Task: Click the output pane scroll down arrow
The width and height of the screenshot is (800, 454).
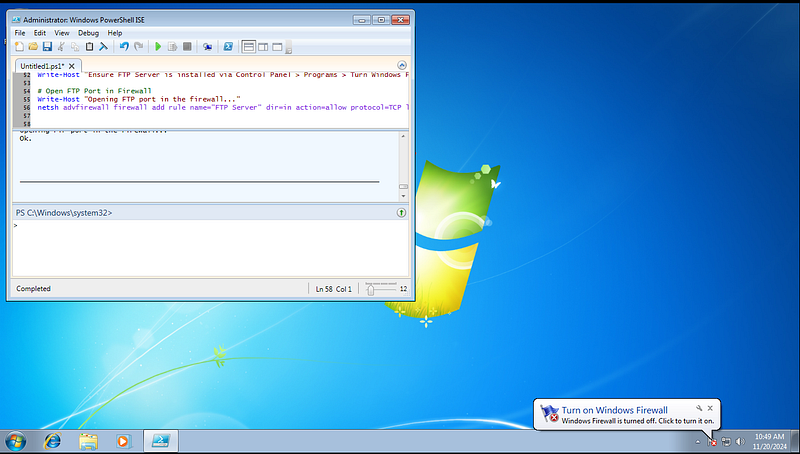Action: pyautogui.click(x=403, y=196)
